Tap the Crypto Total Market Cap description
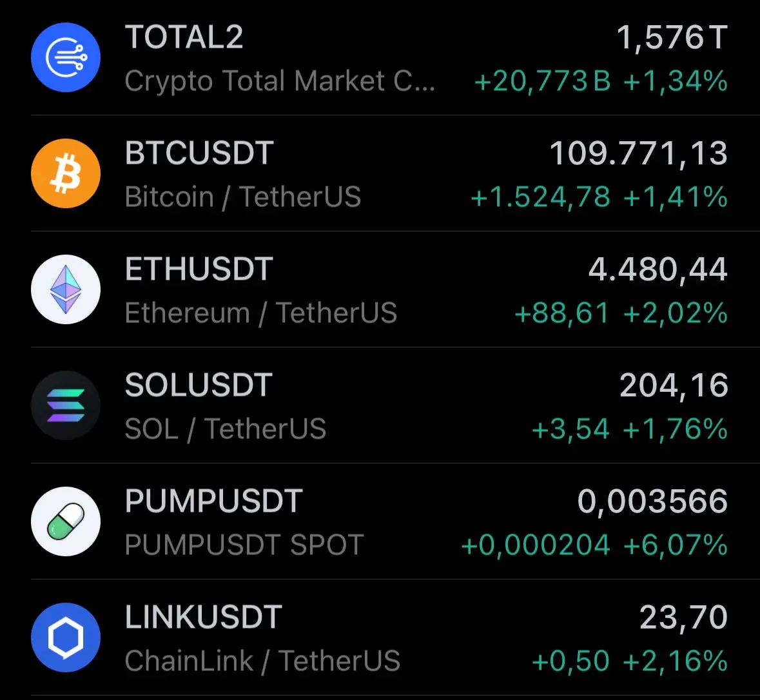The width and height of the screenshot is (760, 700). [280, 81]
